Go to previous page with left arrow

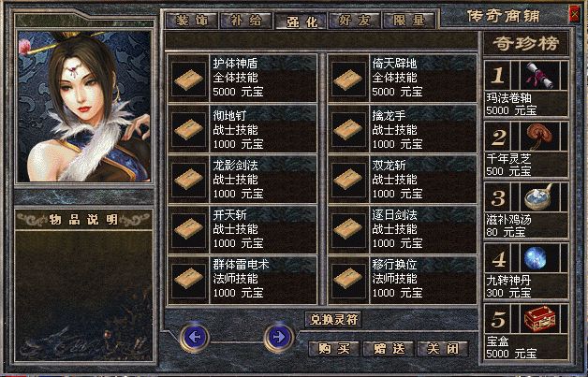(x=194, y=337)
